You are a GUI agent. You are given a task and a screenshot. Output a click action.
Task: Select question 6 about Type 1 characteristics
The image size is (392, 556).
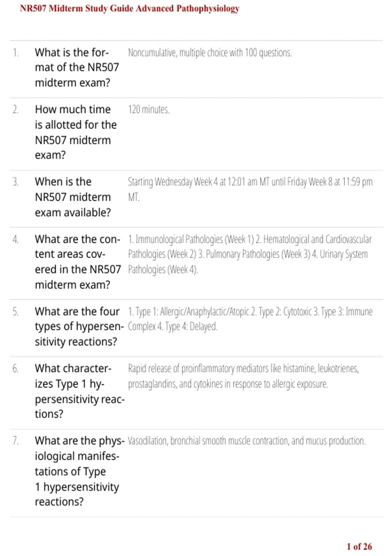coord(80,391)
